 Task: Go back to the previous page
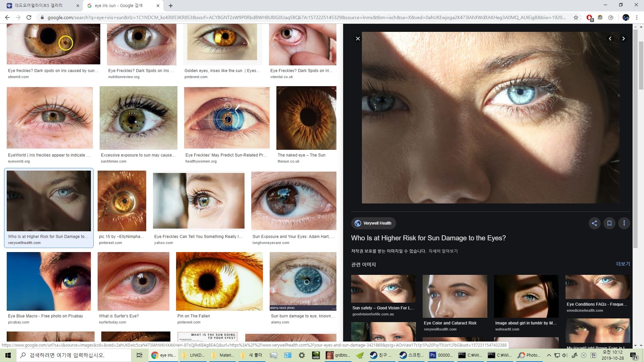(7, 17)
